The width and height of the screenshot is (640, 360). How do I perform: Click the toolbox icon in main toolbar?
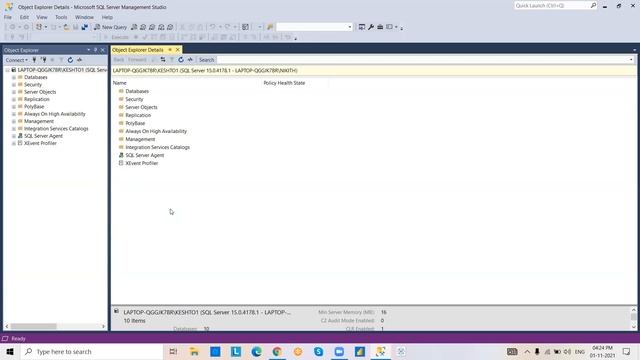[380, 27]
